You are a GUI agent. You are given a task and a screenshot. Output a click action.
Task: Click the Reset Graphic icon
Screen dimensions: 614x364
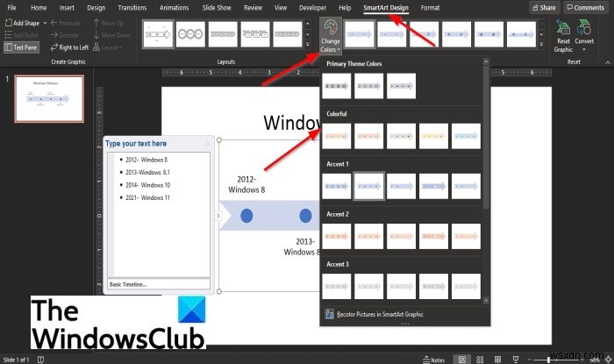(563, 36)
